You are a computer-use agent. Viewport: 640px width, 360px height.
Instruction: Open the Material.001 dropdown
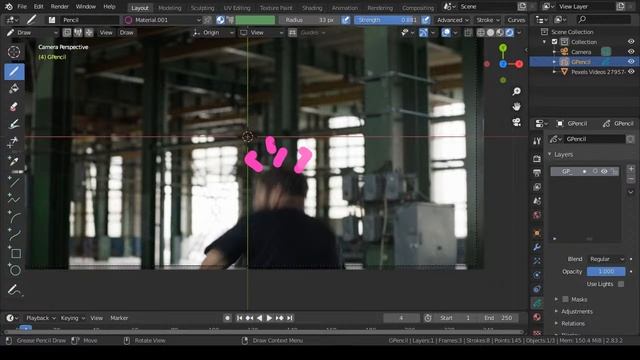click(162, 20)
